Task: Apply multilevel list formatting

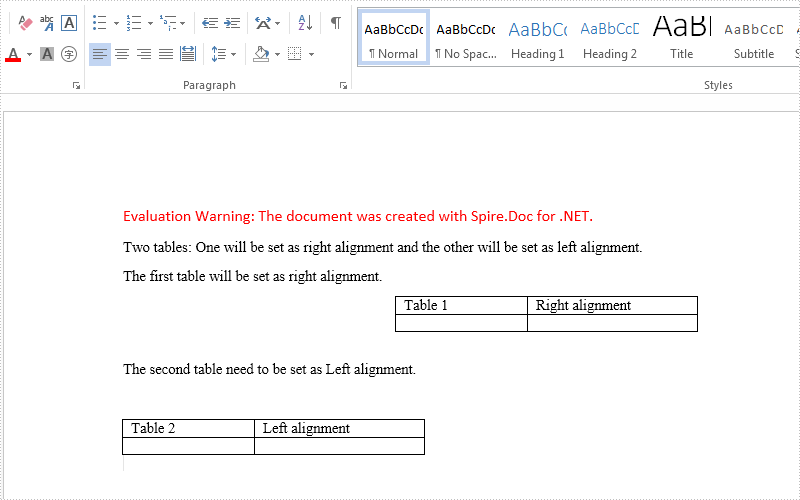Action: (168, 23)
